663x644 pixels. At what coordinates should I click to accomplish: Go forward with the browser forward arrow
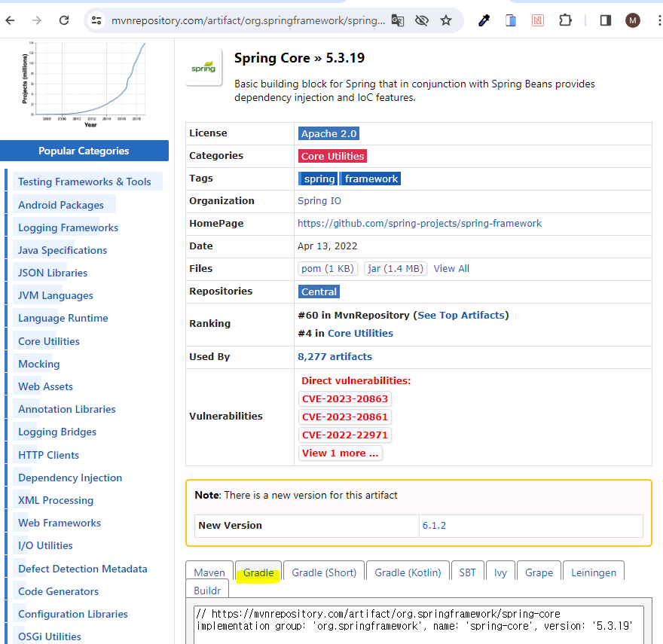pos(37,20)
